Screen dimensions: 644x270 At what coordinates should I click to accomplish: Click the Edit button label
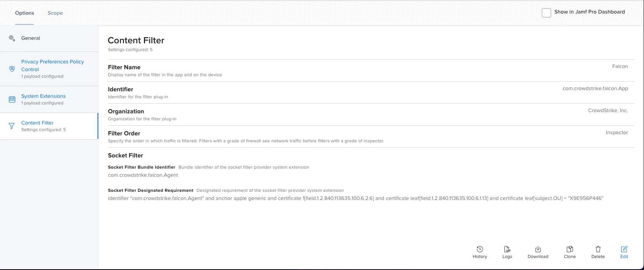(624, 256)
